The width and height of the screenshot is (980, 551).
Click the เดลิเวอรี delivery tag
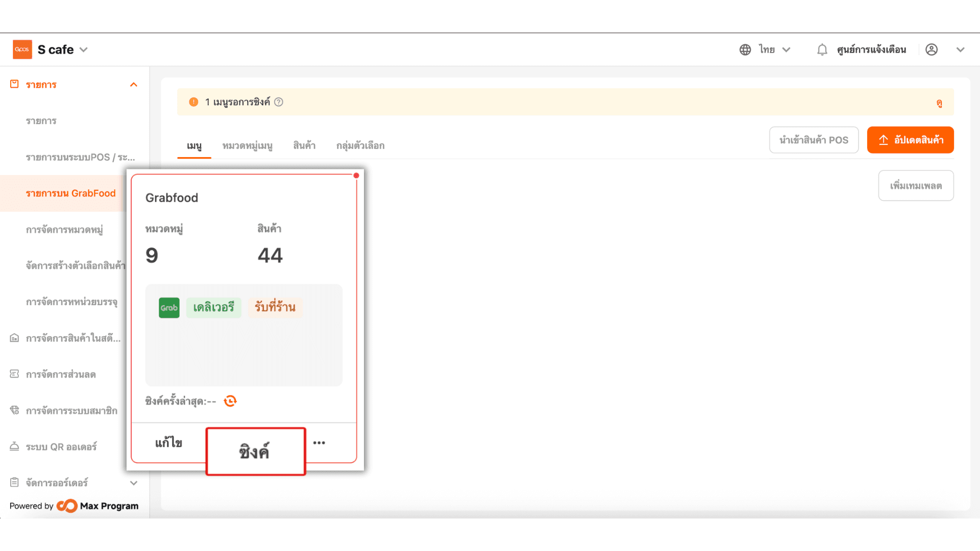click(214, 308)
